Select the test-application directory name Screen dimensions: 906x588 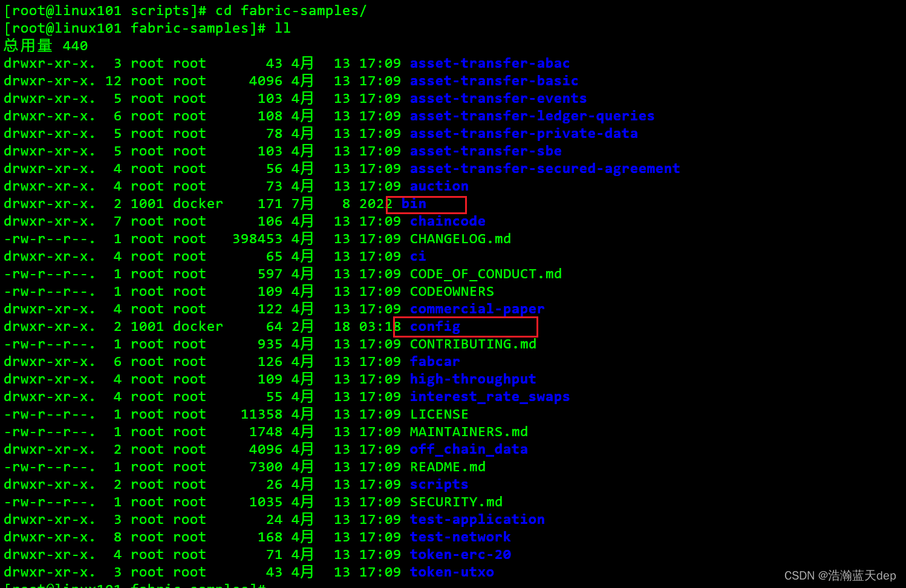[477, 520]
